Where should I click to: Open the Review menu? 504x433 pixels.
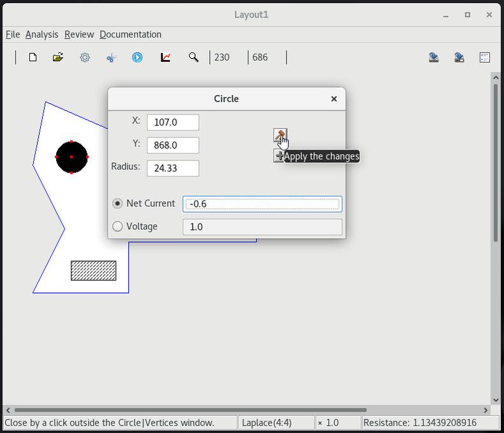tap(79, 34)
